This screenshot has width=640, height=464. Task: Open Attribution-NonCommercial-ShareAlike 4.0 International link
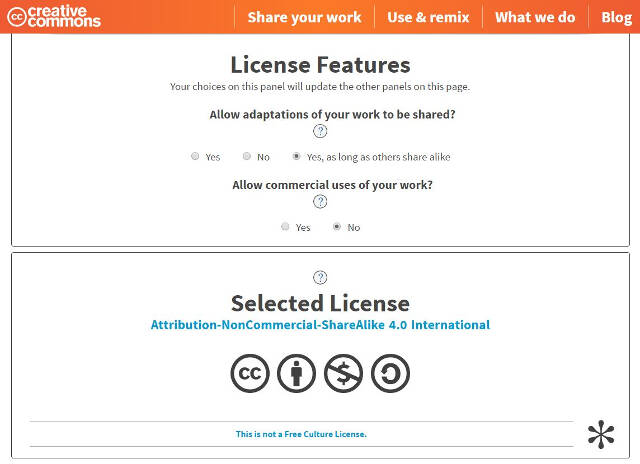320,325
